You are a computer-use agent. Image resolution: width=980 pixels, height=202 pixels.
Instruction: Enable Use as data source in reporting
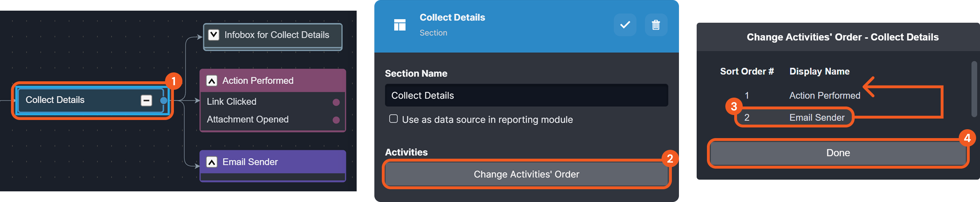(x=393, y=119)
